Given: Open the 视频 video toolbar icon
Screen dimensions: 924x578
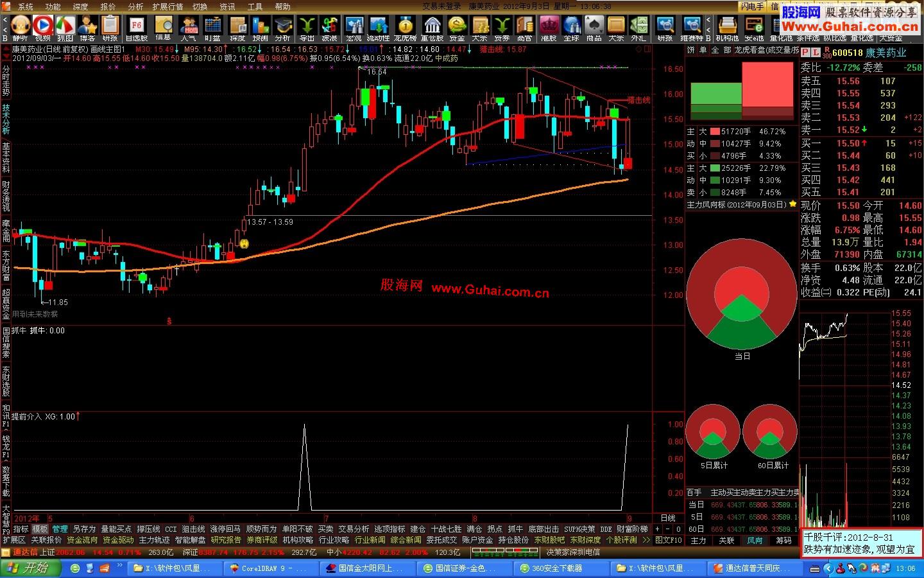Looking at the screenshot, I should pyautogui.click(x=43, y=28).
